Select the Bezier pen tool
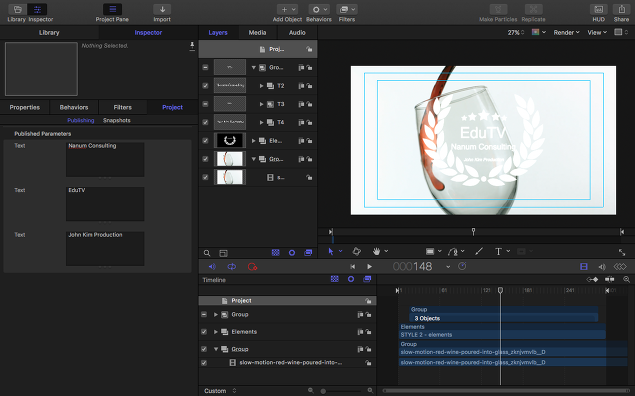This screenshot has height=396, width=635. 453,251
